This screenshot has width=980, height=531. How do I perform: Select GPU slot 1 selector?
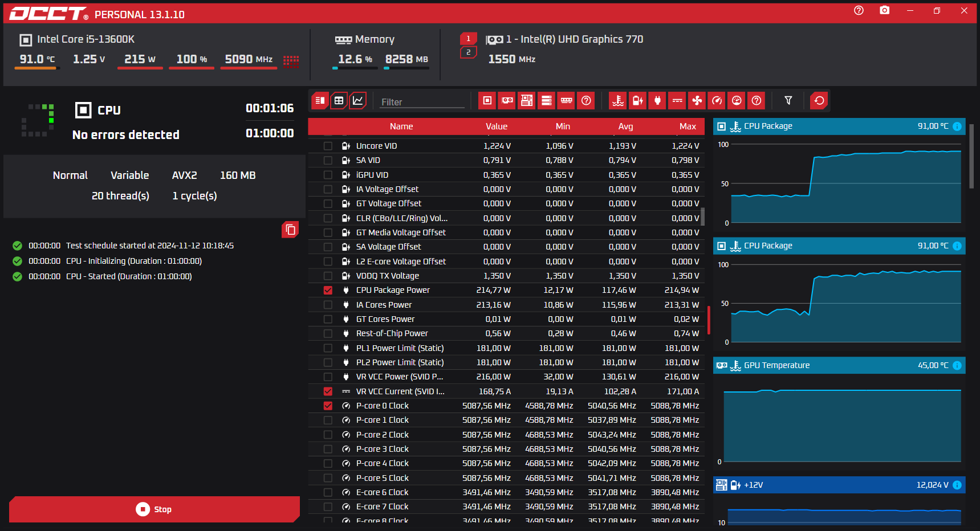[469, 39]
